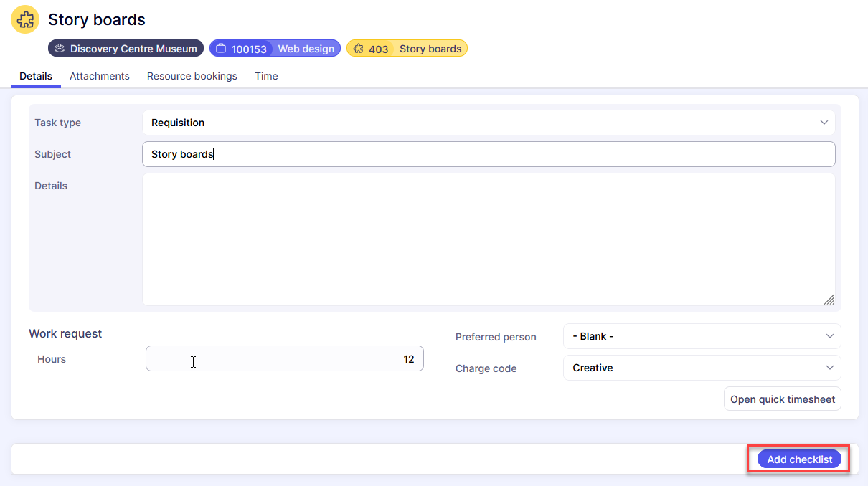Switch to the Attachments tab

coord(100,76)
